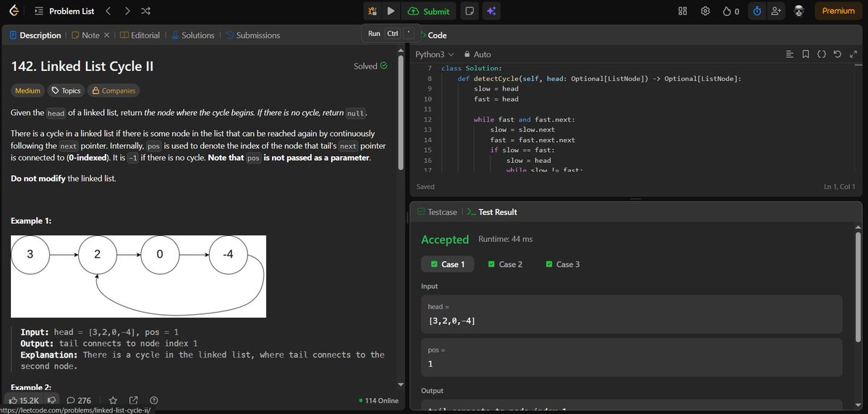This screenshot has width=868, height=414.
Task: Expand editor to fullscreen icon
Action: point(854,54)
